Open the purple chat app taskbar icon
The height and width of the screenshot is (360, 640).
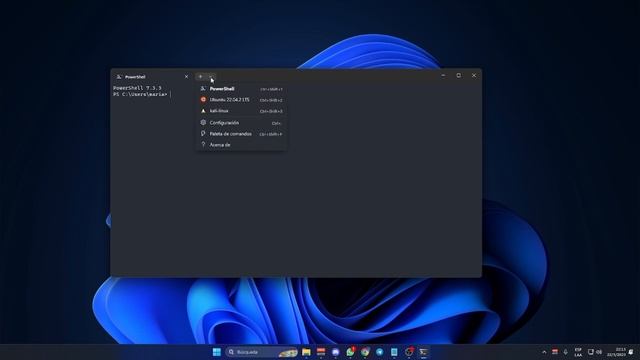[336, 352]
